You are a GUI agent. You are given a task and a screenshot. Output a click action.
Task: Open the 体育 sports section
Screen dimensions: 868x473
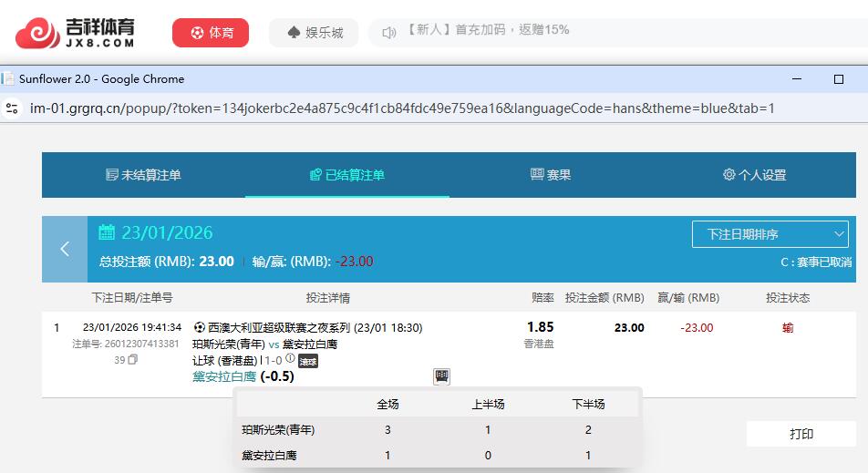(211, 33)
